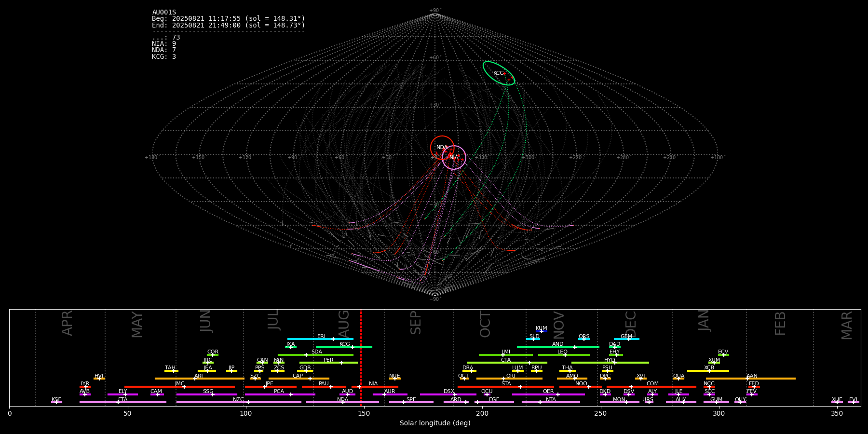Screen dimensions: 868x434
Task: Click the NDA label in the red circle
Action: click(x=442, y=148)
